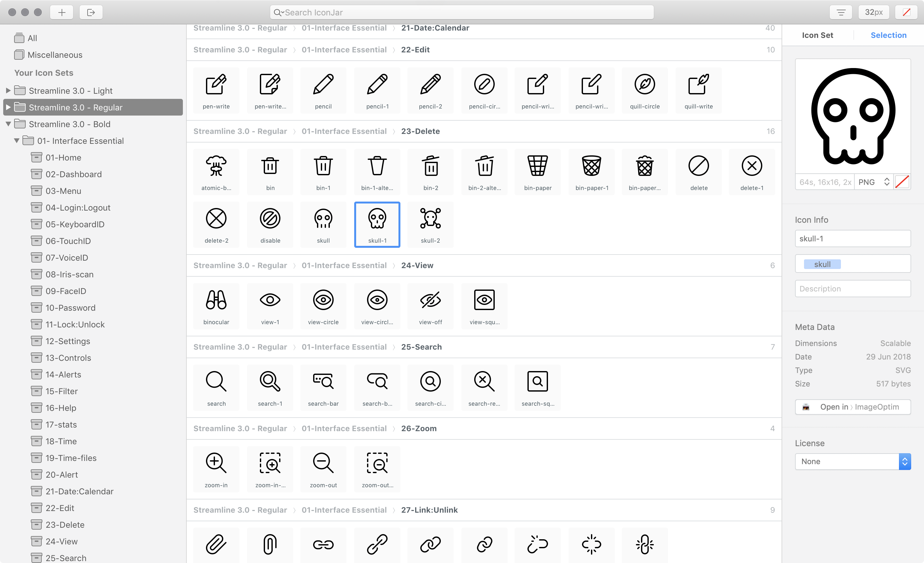
Task: Click the Selection tab in the inspector
Action: point(889,35)
